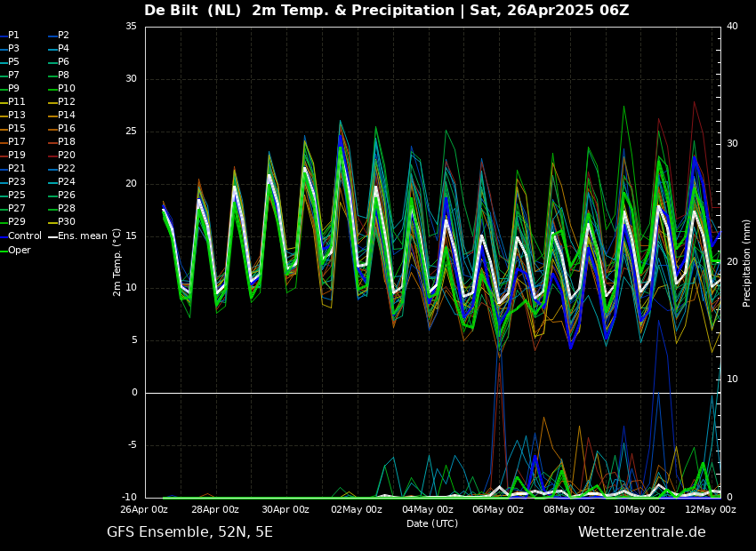Click the Wetterzentrale.de text
Viewport: 756px width, 551px height.
pos(641,532)
